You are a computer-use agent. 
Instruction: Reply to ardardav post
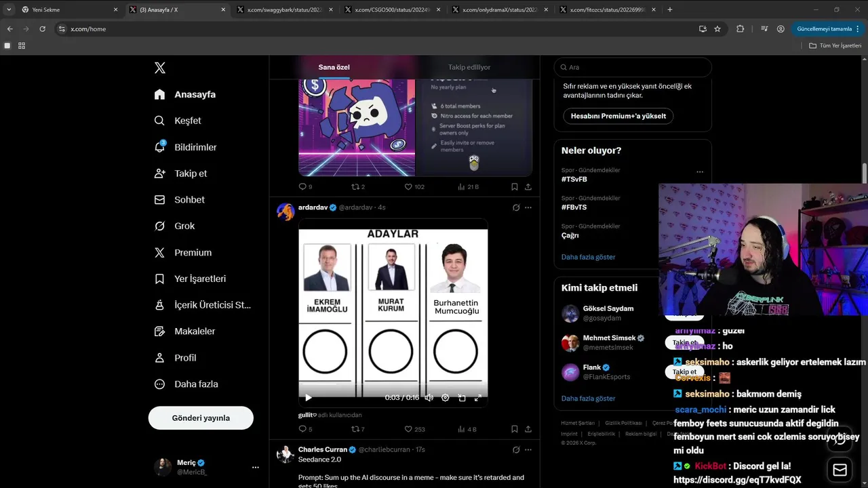[x=305, y=429]
